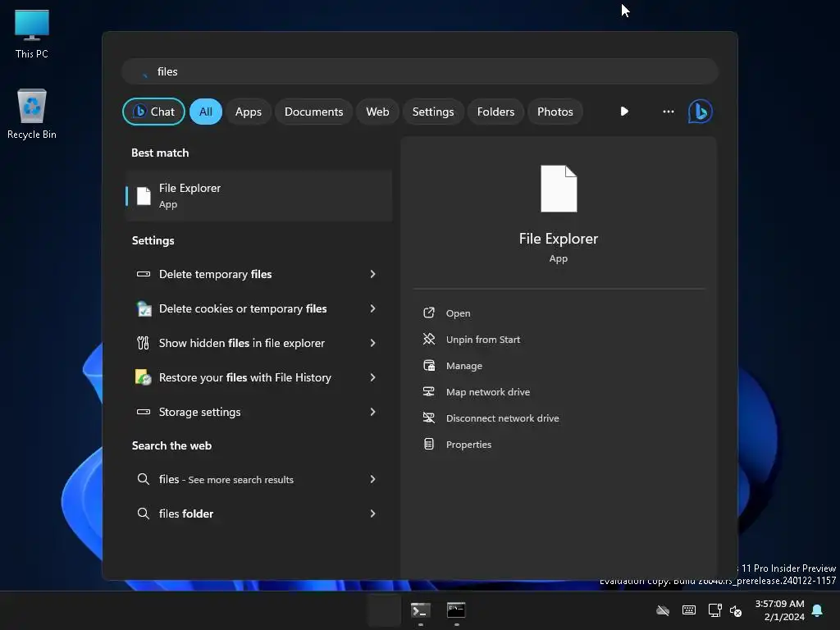
Task: Click the Disconnect network drive icon
Action: [x=428, y=418]
